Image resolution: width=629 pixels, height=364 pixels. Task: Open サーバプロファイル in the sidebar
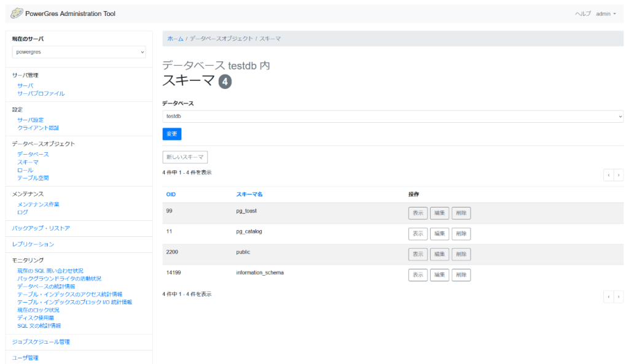pyautogui.click(x=41, y=93)
